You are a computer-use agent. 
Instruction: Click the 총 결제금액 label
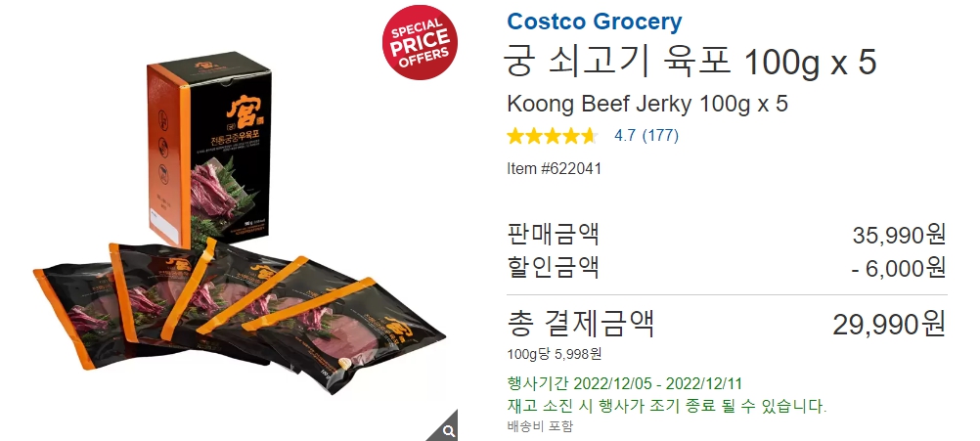click(x=581, y=324)
